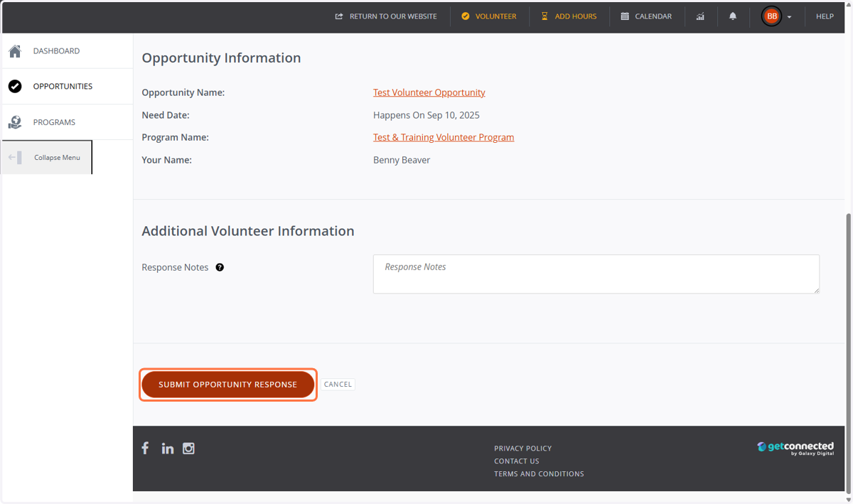Screen dimensions: 853x504
Task: Click the 'Program Name:' label
Action: pyautogui.click(x=176, y=137)
